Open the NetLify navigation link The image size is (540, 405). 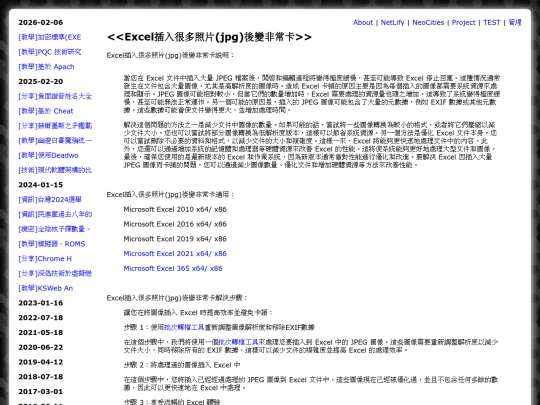(x=392, y=22)
